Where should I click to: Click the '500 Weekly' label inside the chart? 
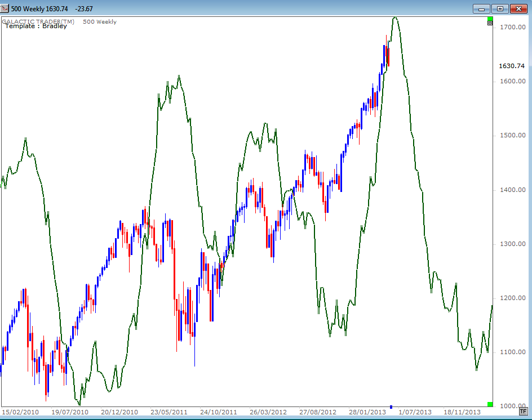click(x=100, y=22)
